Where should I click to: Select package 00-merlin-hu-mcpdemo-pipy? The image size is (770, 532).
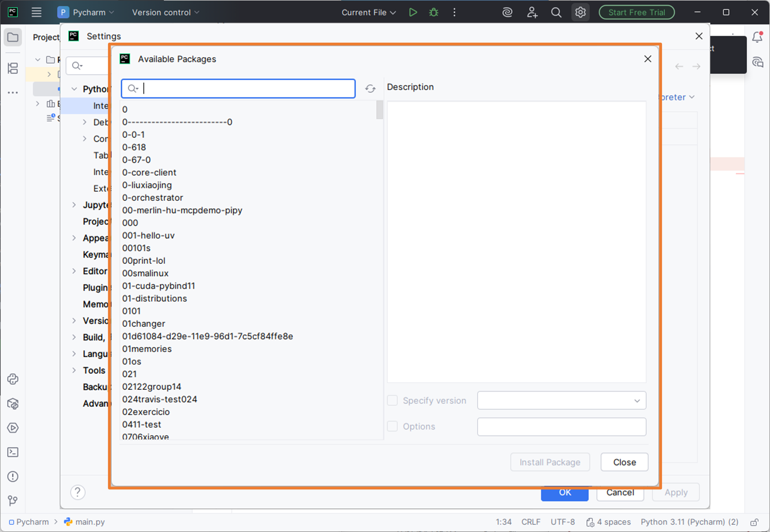(182, 210)
